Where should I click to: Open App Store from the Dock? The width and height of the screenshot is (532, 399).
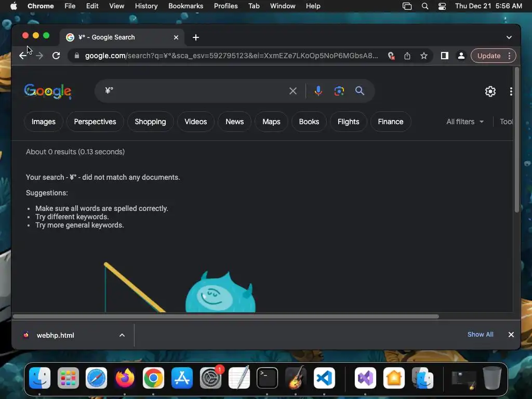tap(182, 378)
